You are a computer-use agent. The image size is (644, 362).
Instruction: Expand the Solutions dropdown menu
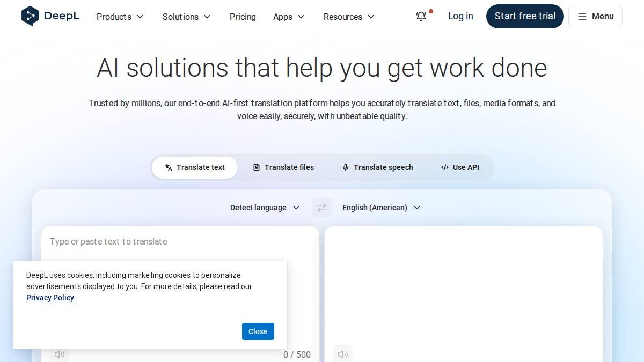point(187,17)
